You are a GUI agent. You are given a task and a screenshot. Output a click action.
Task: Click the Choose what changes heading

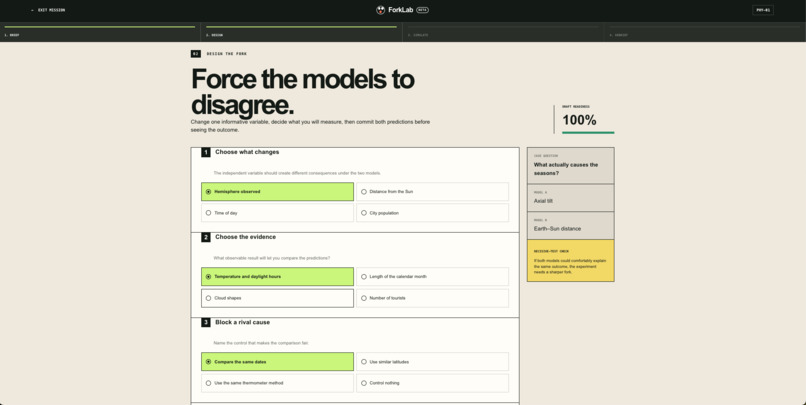point(247,152)
